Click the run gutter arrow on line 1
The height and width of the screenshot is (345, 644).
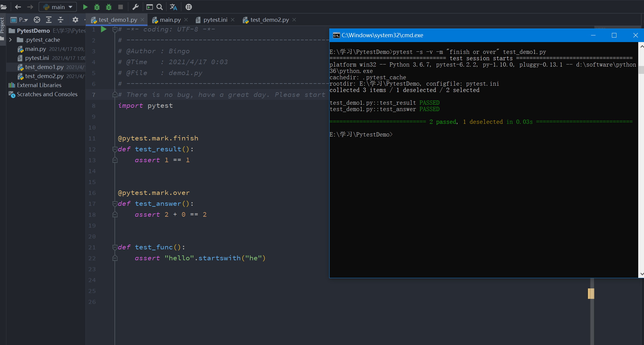click(104, 29)
